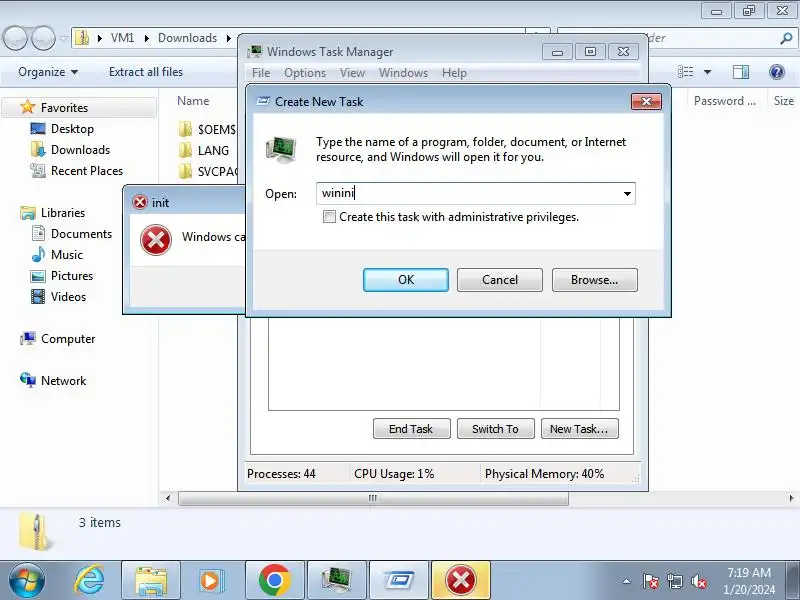Open Music library
The image size is (800, 600).
coord(66,255)
